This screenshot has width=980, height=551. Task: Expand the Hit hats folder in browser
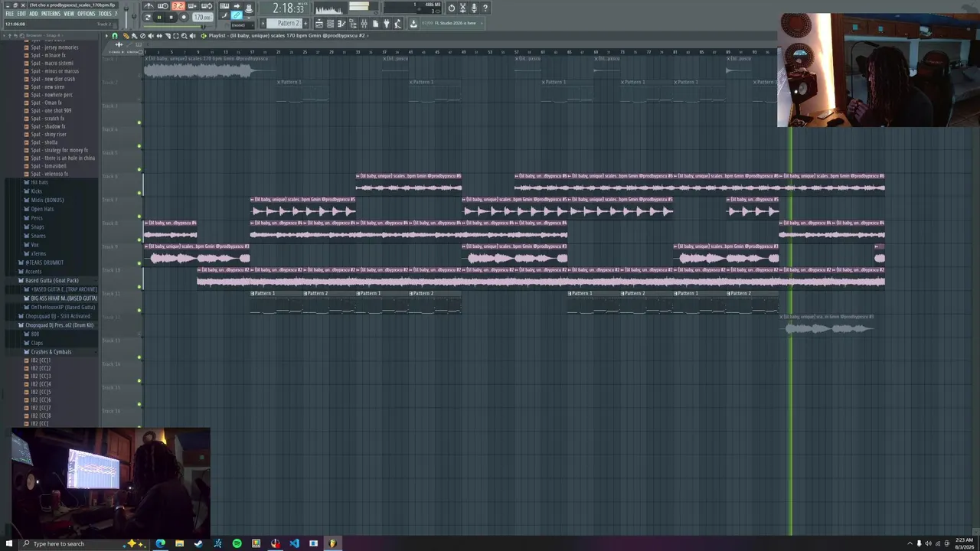[x=38, y=183]
